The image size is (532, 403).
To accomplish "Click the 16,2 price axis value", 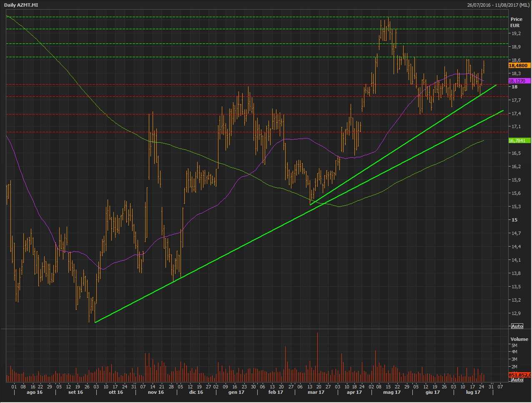I will [516, 166].
